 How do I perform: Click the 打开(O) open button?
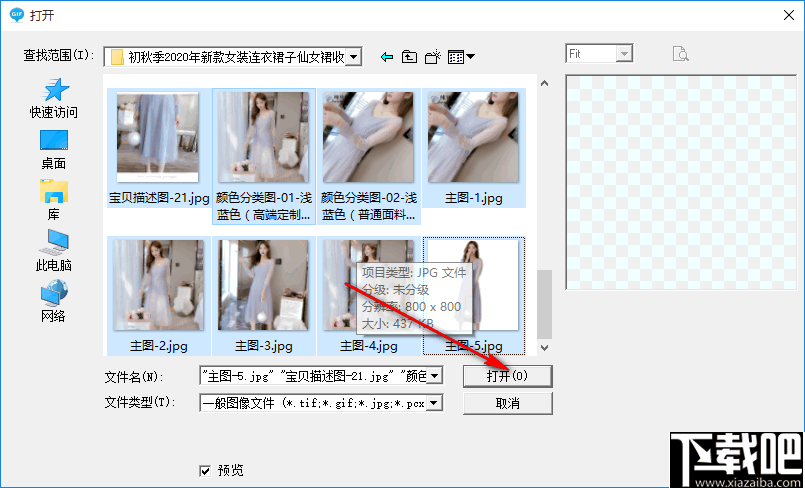pos(507,376)
